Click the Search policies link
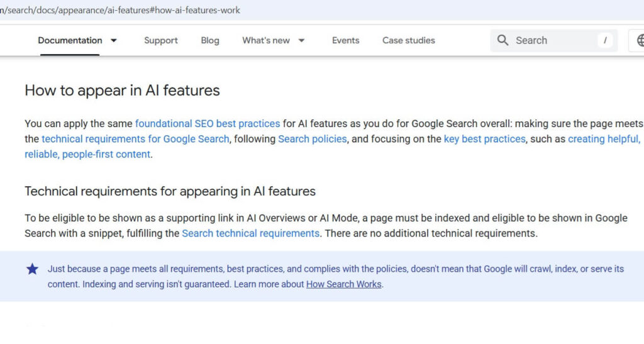Screen dimensions: 644x344 (x=312, y=139)
